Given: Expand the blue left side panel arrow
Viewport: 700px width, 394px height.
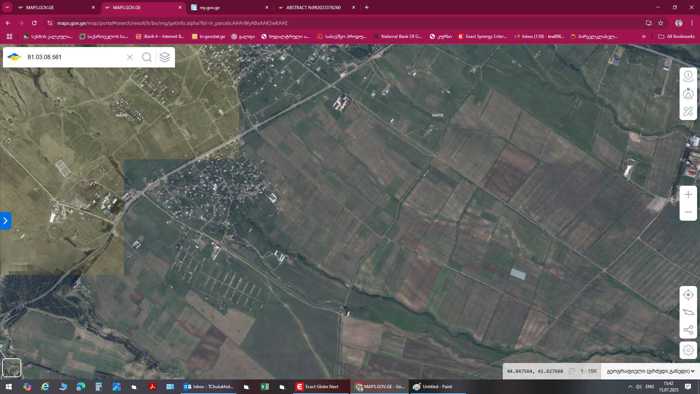Looking at the screenshot, I should click(x=5, y=220).
